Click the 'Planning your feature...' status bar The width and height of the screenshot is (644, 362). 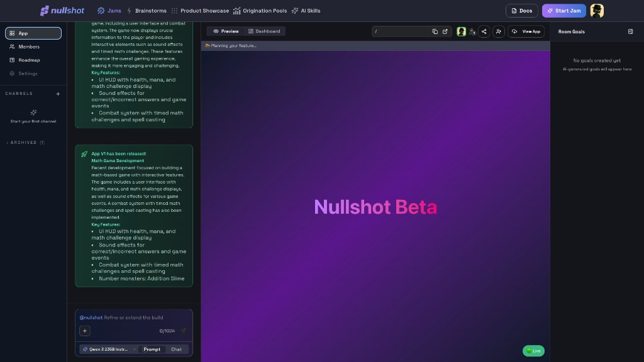375,45
